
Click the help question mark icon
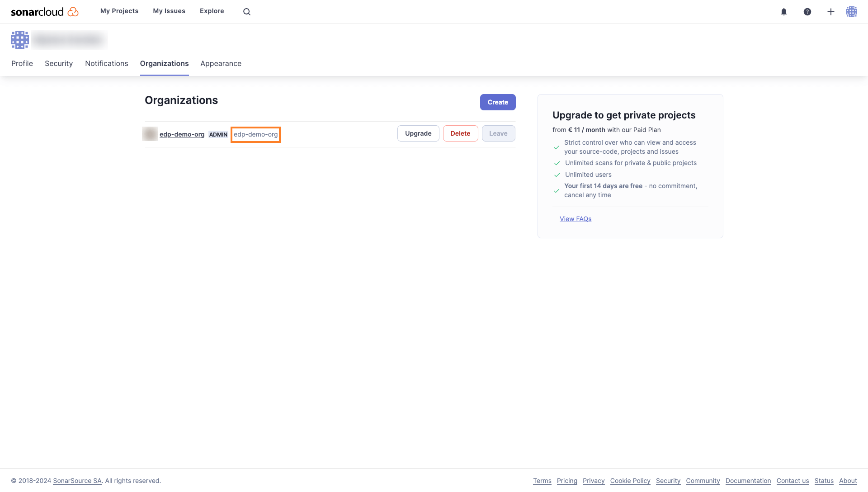click(808, 11)
